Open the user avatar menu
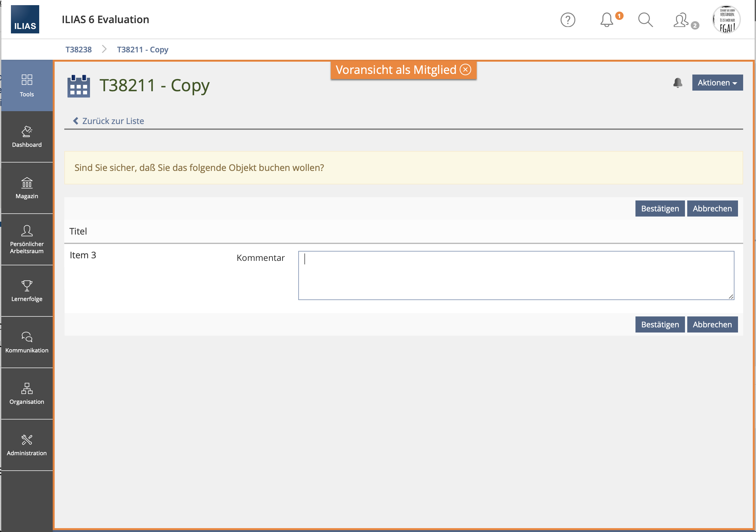Image resolution: width=756 pixels, height=532 pixels. coord(726,19)
